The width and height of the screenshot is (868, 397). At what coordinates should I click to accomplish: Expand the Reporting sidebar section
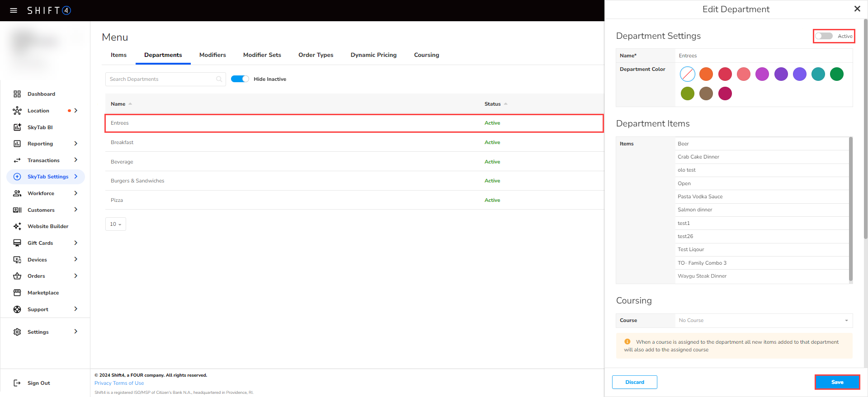[x=75, y=144]
